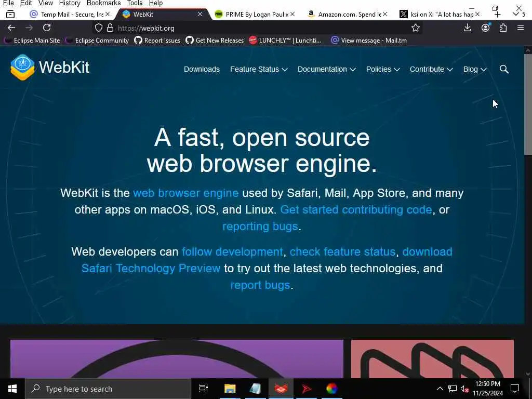
Task: Close the PRIME By Logan Paul tab
Action: (292, 14)
